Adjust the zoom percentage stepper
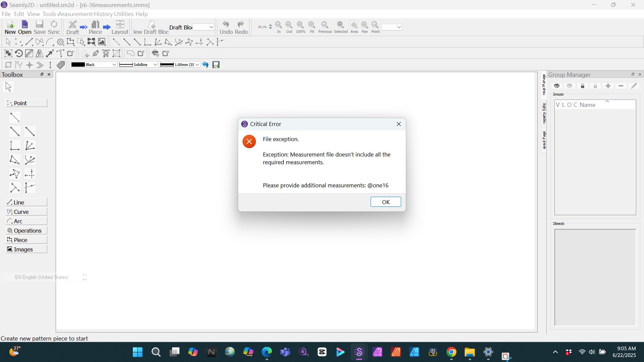The height and width of the screenshot is (362, 644). pyautogui.click(x=271, y=27)
